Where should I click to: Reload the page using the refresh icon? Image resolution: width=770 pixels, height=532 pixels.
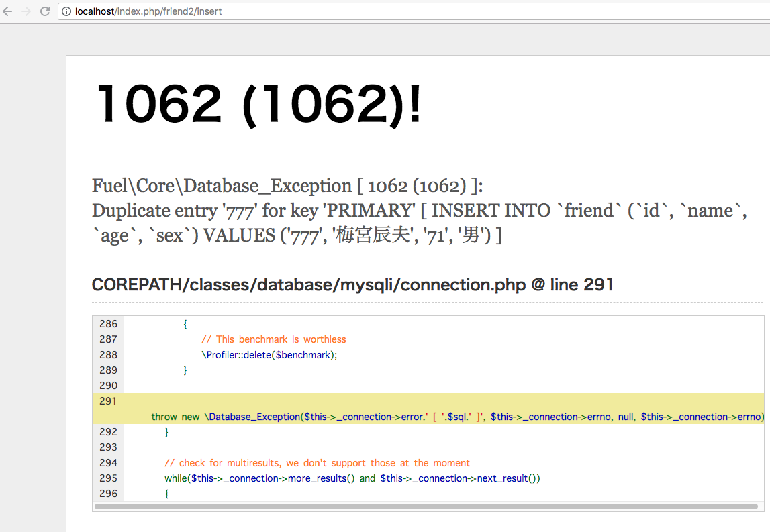45,11
